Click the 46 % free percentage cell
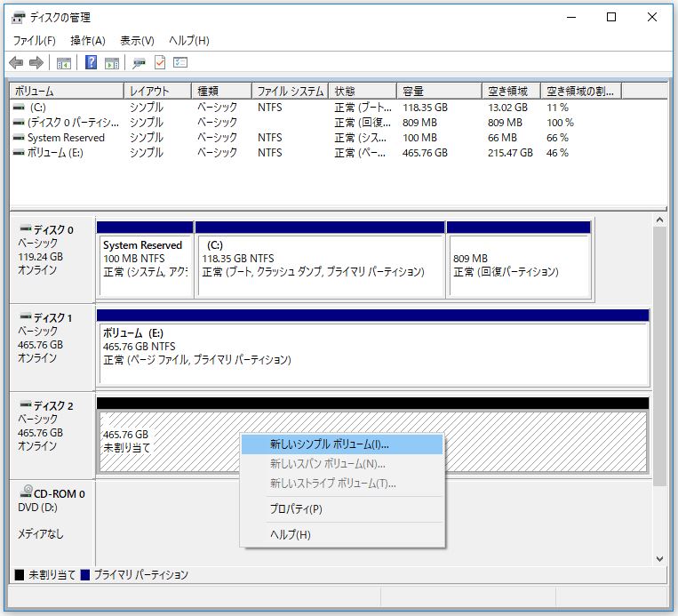This screenshot has width=678, height=616. point(557,153)
